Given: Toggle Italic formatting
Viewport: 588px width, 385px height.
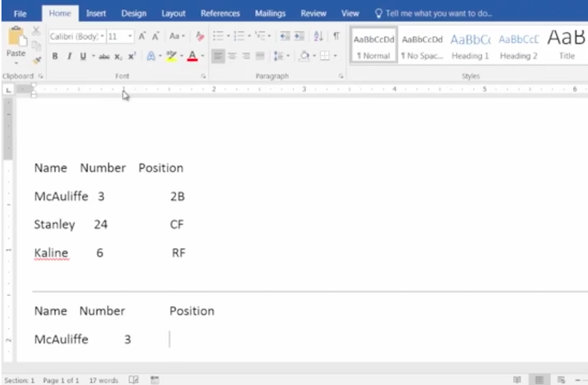Looking at the screenshot, I should tap(69, 56).
